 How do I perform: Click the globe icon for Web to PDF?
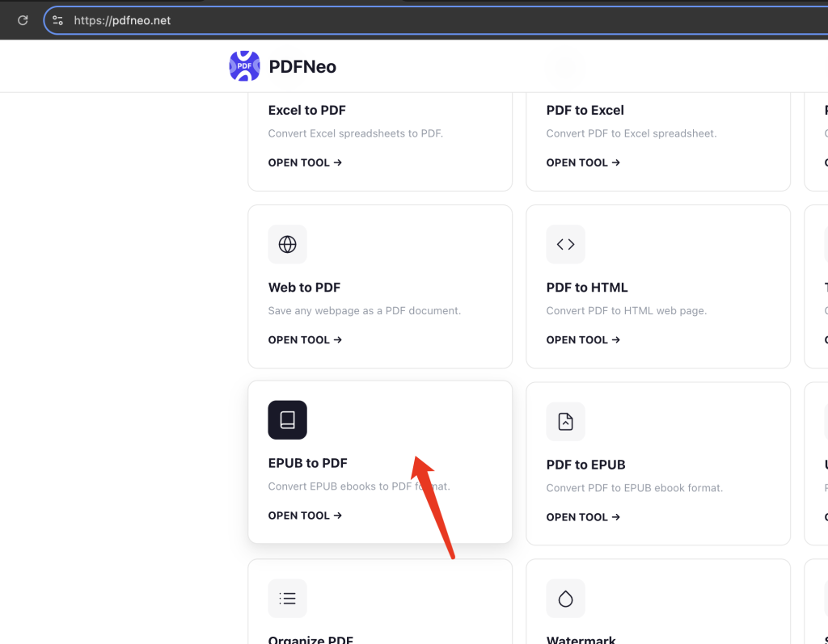click(287, 244)
